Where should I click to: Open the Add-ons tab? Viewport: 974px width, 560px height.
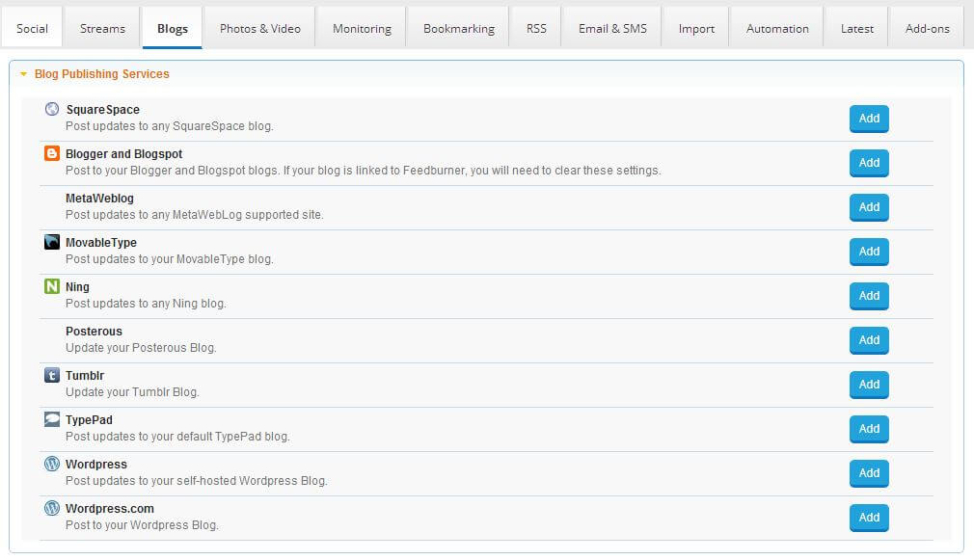click(x=928, y=29)
